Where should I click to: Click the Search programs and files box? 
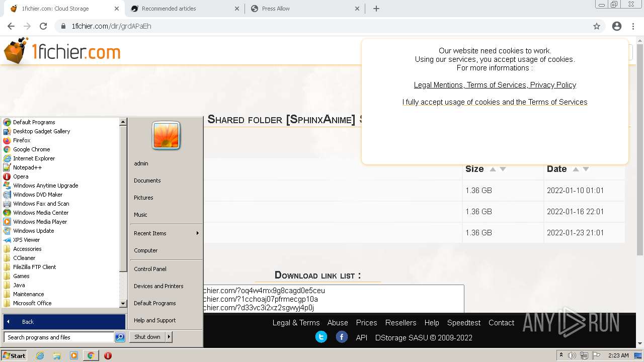(59, 337)
